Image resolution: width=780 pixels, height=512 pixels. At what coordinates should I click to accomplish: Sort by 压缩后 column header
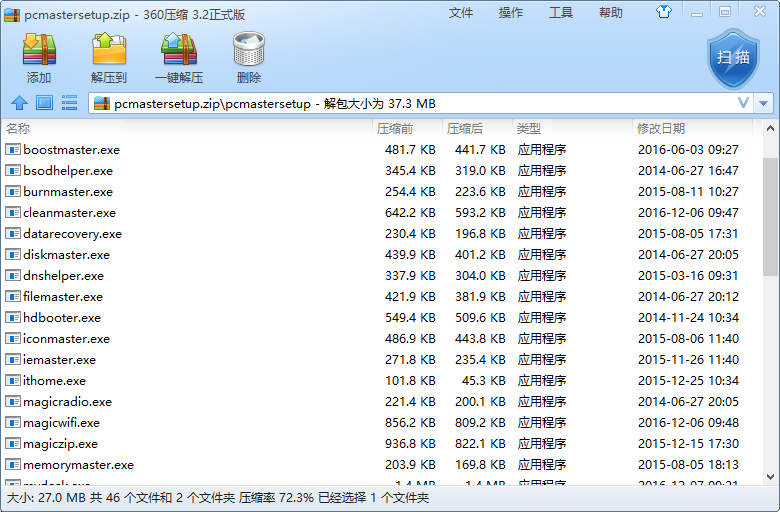(478, 128)
